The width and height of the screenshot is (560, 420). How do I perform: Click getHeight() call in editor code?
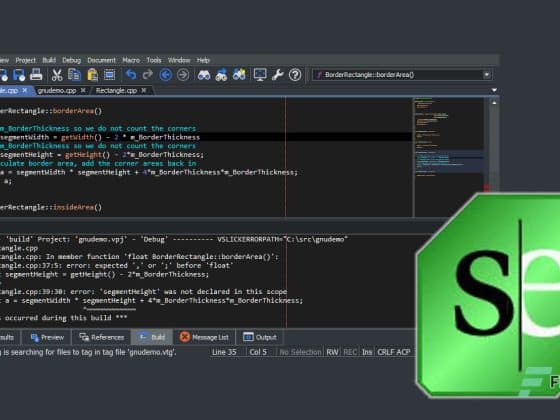87,155
